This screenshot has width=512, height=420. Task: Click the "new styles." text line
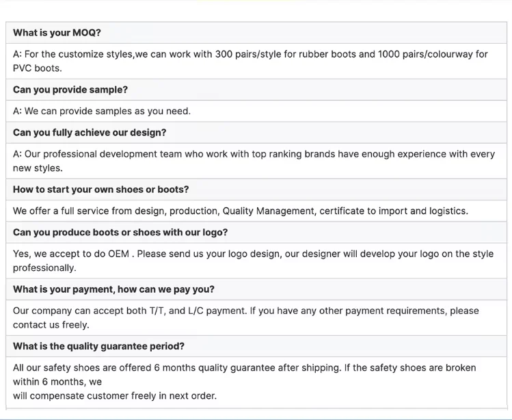[x=38, y=168]
